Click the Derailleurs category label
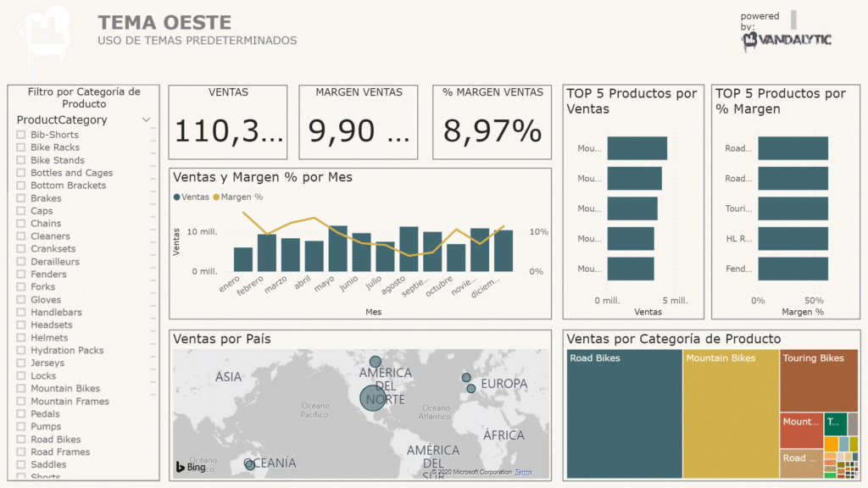This screenshot has height=488, width=868. (55, 262)
